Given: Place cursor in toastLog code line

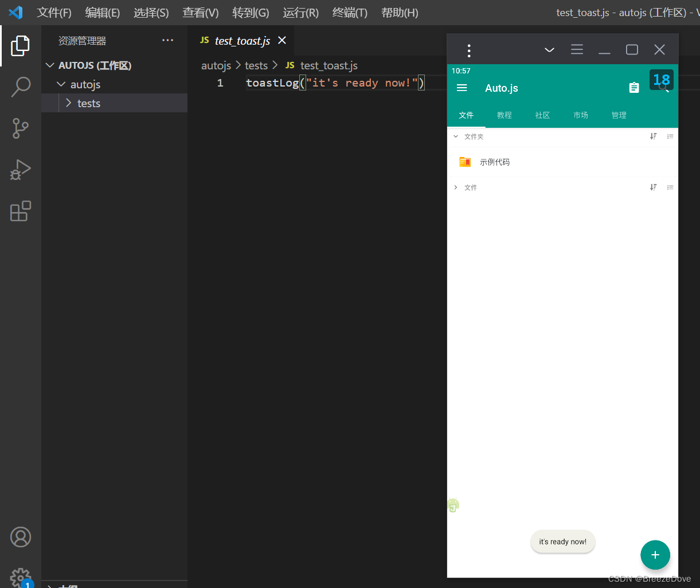Looking at the screenshot, I should (x=335, y=83).
